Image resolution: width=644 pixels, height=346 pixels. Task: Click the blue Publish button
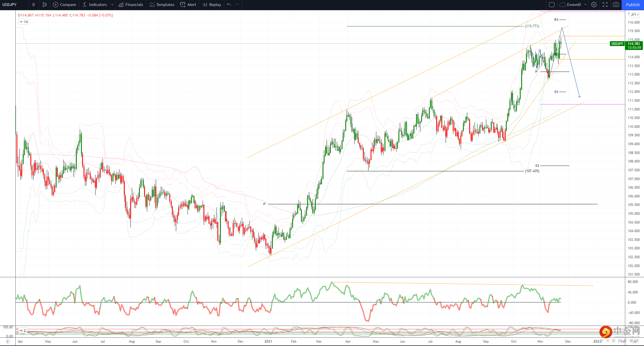pyautogui.click(x=633, y=5)
